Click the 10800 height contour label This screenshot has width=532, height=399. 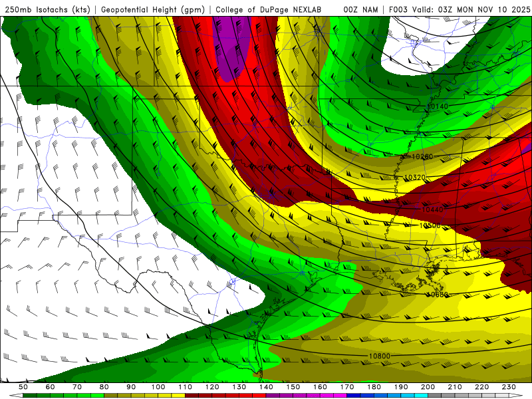(x=379, y=356)
